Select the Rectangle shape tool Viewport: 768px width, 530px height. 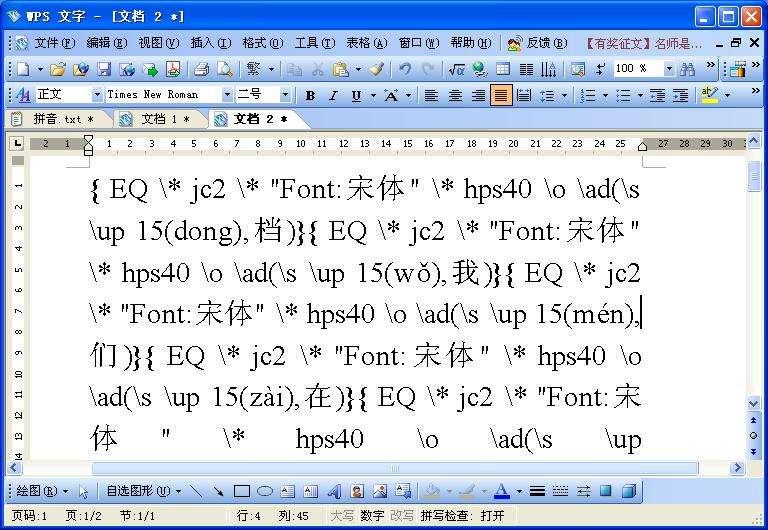pos(241,491)
